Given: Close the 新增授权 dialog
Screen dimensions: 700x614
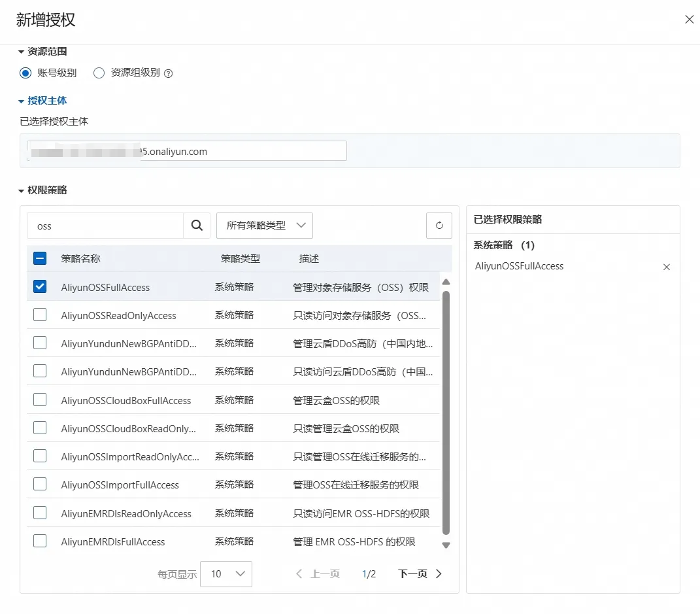Looking at the screenshot, I should coord(690,19).
